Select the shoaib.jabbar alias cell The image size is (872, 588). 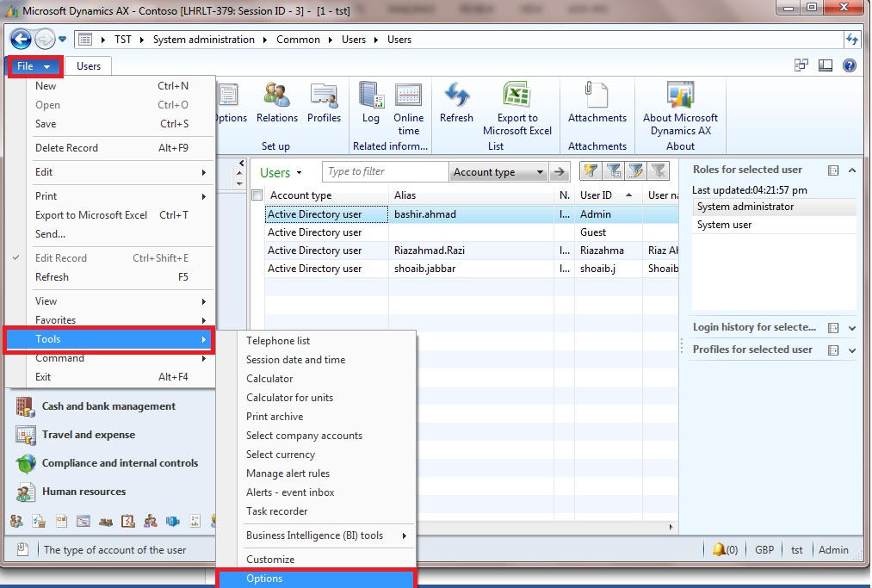pyautogui.click(x=471, y=269)
